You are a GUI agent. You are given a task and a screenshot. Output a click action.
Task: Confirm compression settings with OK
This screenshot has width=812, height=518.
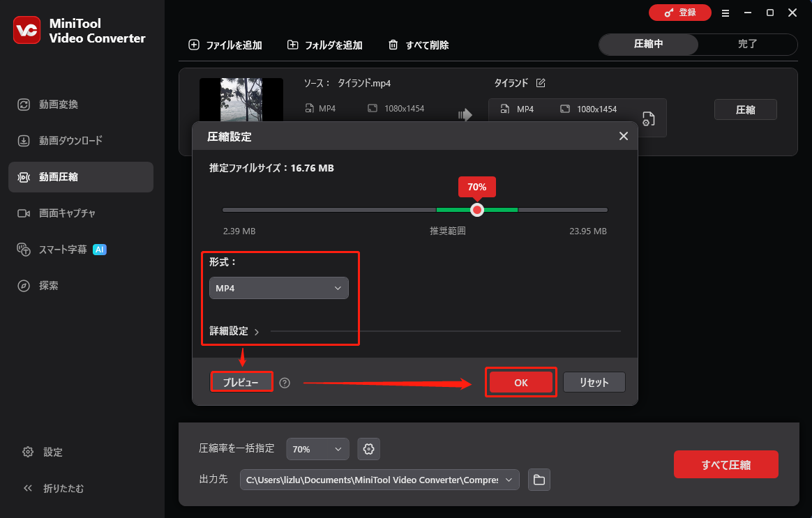click(x=520, y=382)
